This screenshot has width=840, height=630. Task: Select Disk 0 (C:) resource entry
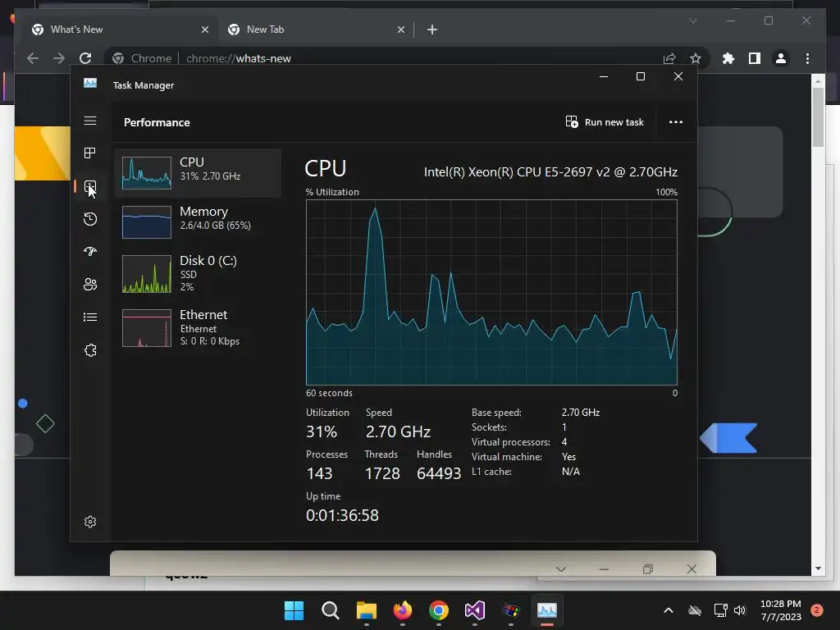point(198,273)
